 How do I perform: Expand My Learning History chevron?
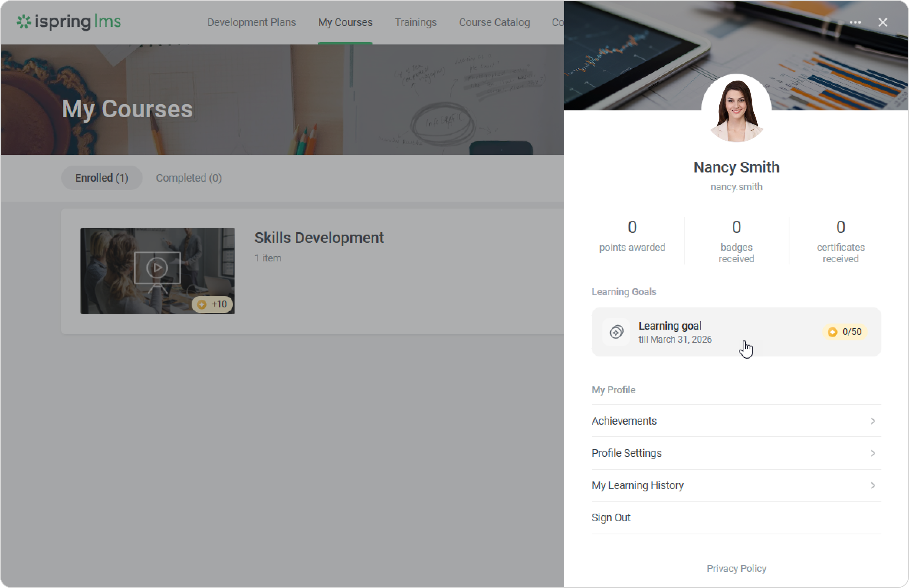(x=873, y=486)
